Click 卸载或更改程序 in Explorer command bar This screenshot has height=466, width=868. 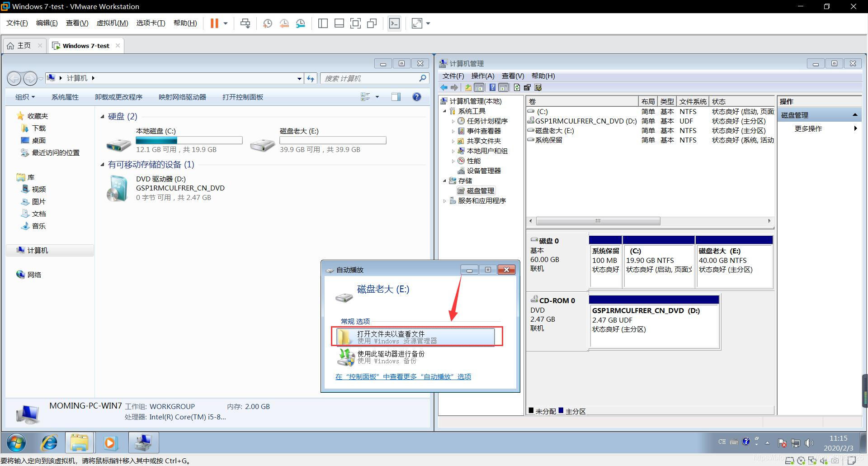[x=118, y=97]
